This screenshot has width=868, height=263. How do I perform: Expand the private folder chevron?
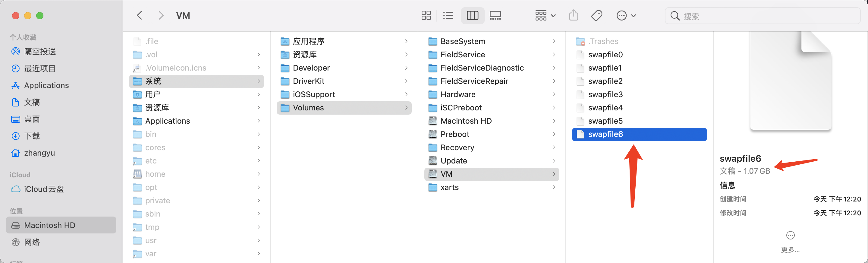click(x=259, y=201)
